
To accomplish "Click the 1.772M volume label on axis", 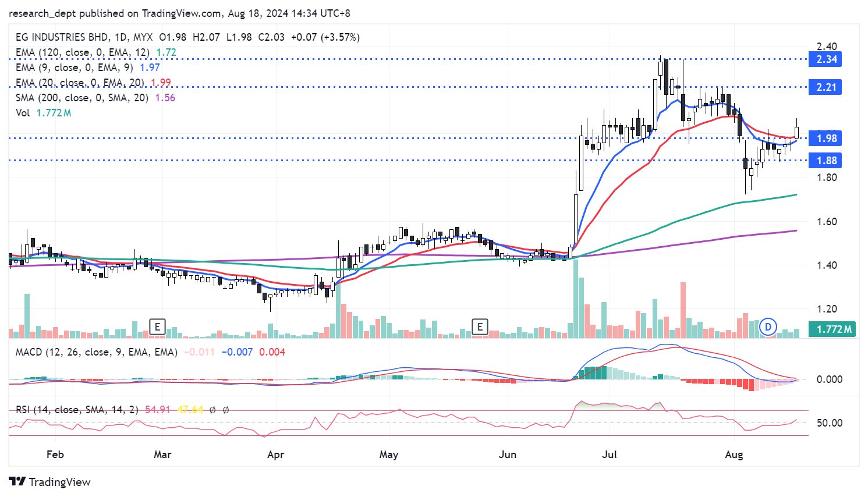I will 832,329.
